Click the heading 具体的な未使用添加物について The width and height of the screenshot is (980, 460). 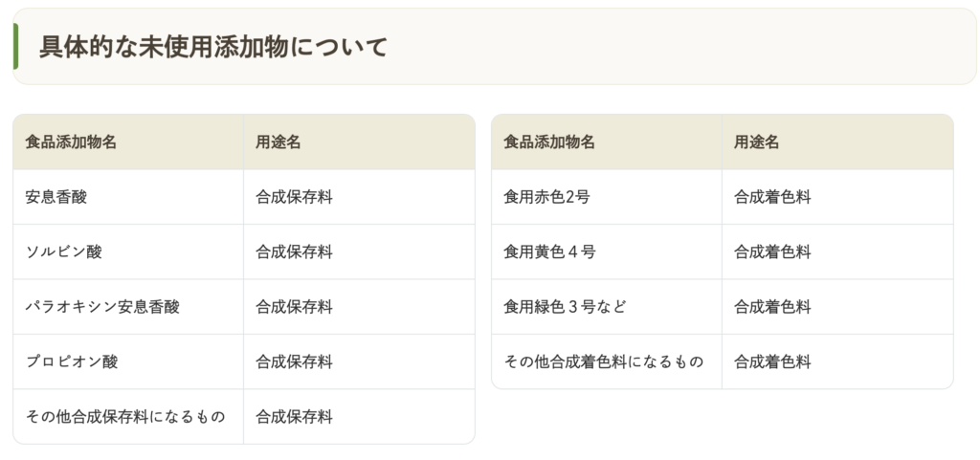212,47
